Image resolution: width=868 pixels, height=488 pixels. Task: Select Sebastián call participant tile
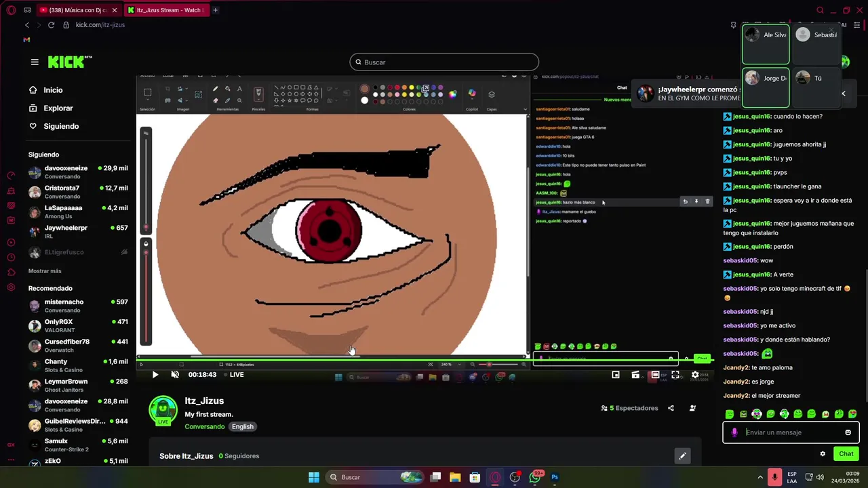tap(817, 44)
